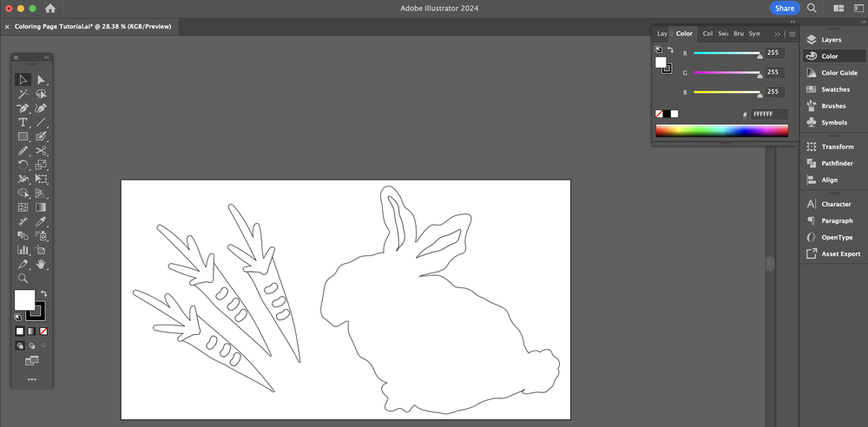
Task: Set toolbar paint mode to None
Action: click(43, 332)
